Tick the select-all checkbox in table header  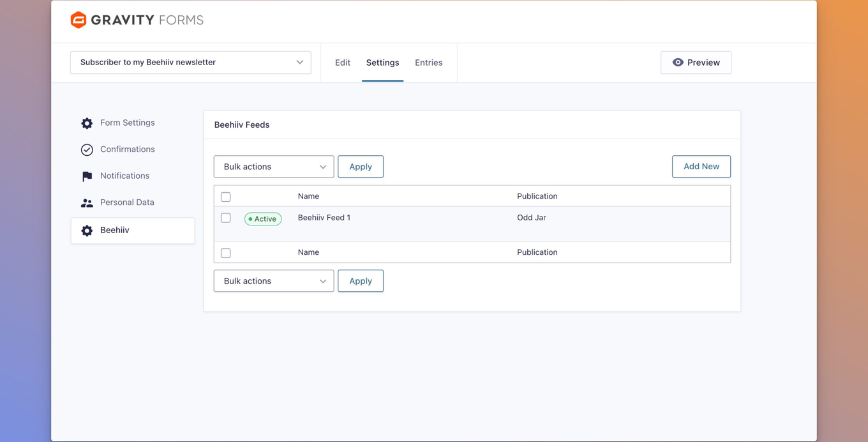225,197
